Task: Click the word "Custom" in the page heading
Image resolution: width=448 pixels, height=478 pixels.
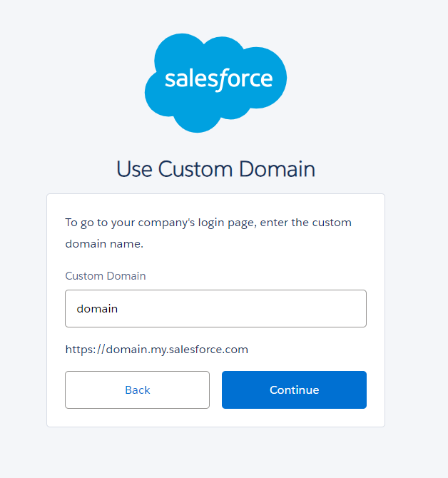Action: pos(194,170)
